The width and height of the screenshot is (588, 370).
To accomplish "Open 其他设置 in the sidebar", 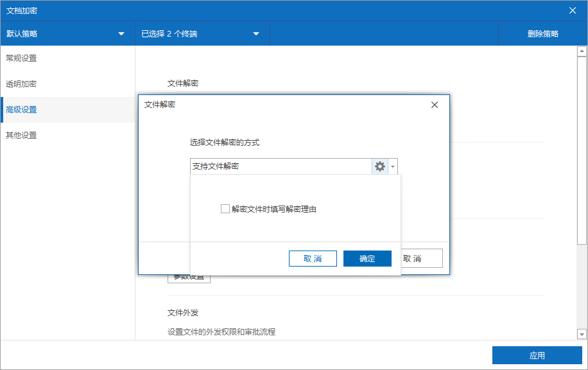I will point(22,136).
